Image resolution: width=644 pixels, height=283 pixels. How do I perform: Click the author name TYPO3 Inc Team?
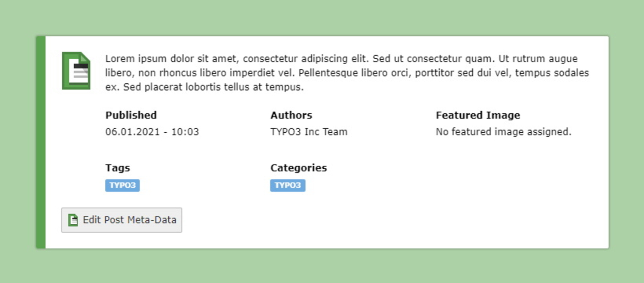click(x=309, y=132)
